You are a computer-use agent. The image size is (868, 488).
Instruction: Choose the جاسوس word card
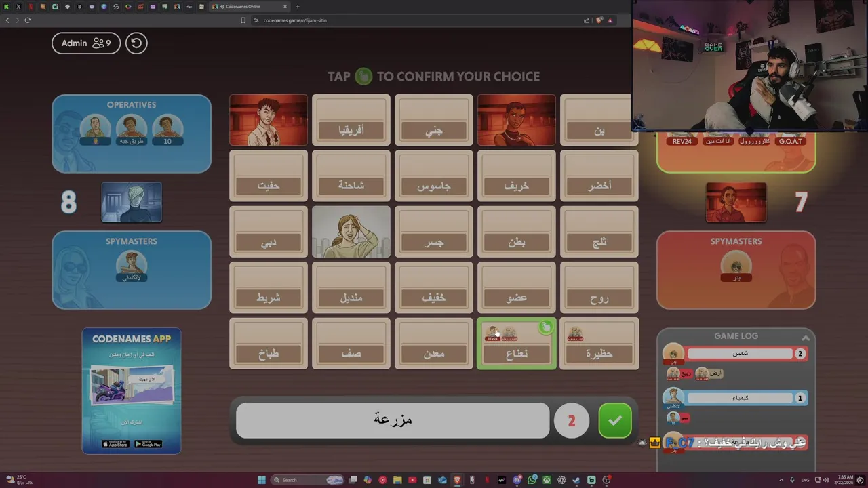[x=434, y=176]
